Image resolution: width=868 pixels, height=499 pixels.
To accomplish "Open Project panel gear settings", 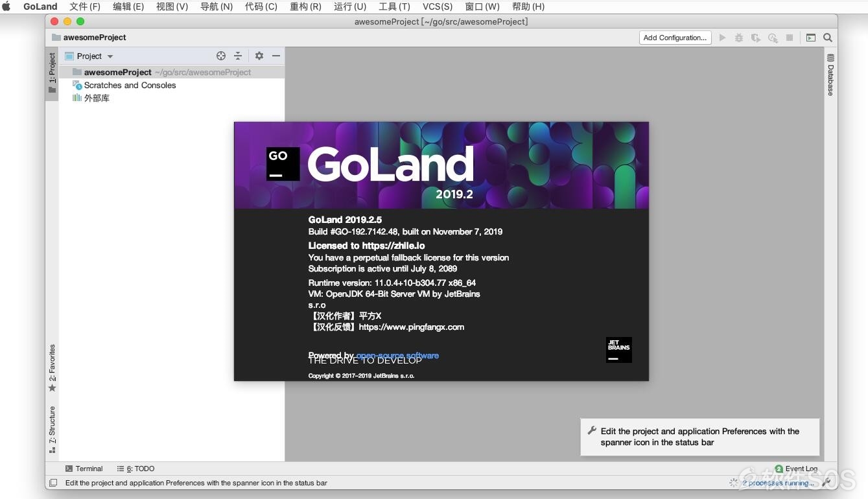I will pos(259,56).
